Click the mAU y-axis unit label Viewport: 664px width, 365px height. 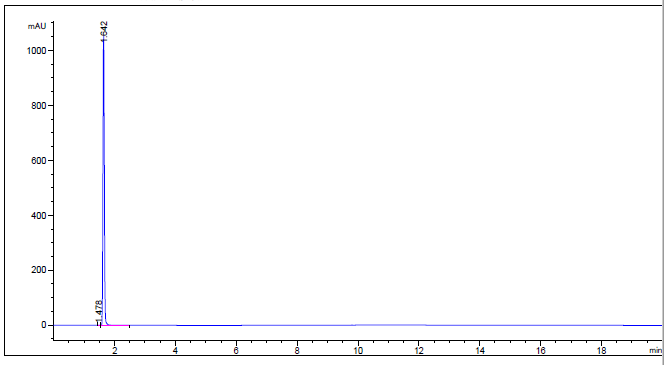[37, 26]
